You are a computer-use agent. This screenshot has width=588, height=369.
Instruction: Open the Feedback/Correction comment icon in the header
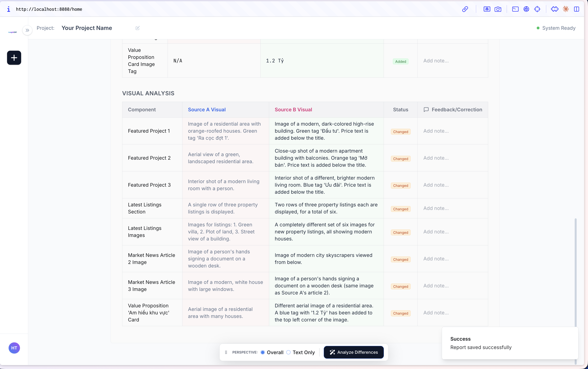(x=426, y=110)
